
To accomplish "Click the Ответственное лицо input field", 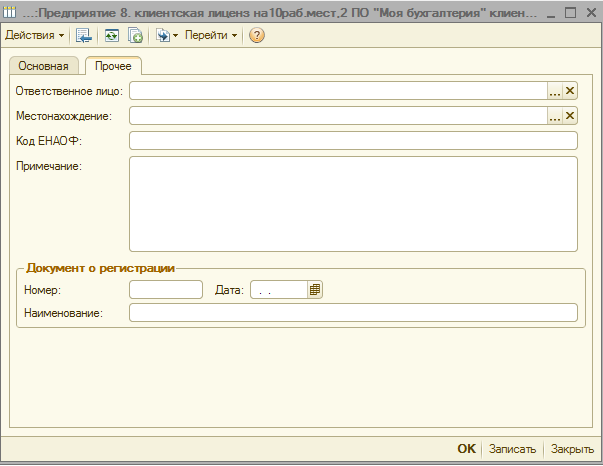I will tap(337, 91).
